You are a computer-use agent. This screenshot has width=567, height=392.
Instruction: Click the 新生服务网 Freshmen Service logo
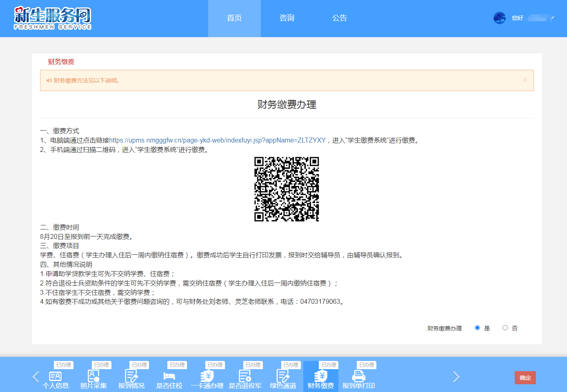pyautogui.click(x=53, y=18)
